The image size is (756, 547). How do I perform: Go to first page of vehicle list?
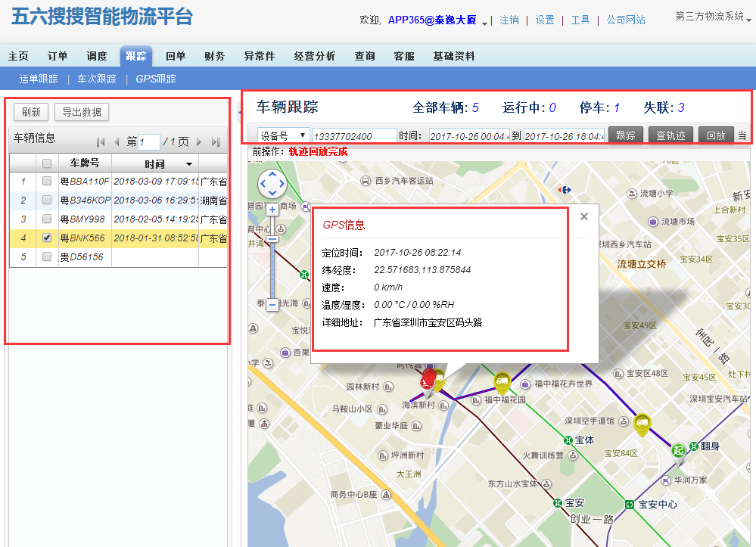(x=101, y=142)
